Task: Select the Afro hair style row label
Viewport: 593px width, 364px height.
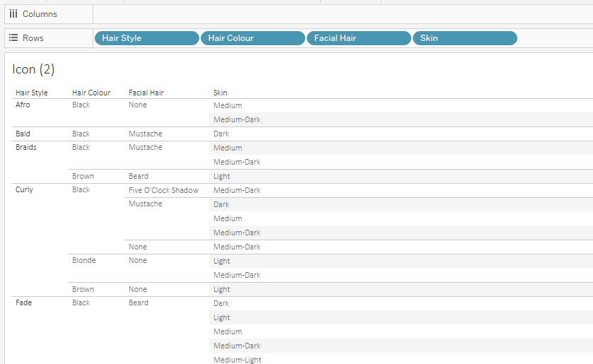Action: click(23, 105)
